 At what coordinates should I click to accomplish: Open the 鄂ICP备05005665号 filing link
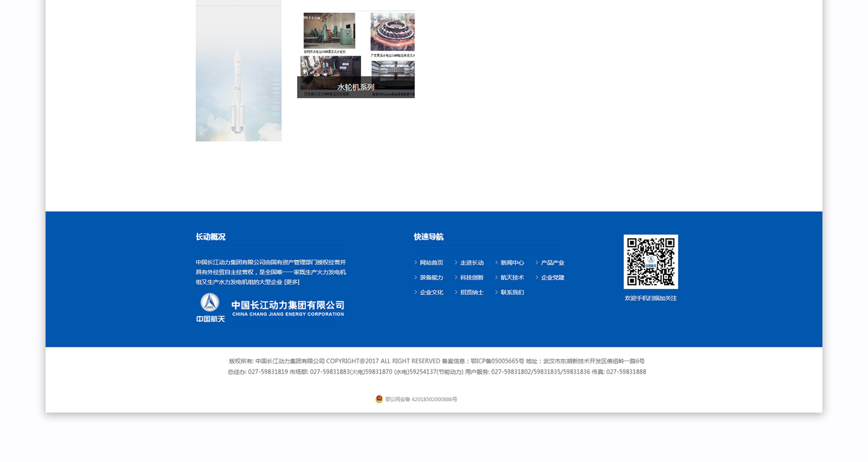tap(497, 361)
